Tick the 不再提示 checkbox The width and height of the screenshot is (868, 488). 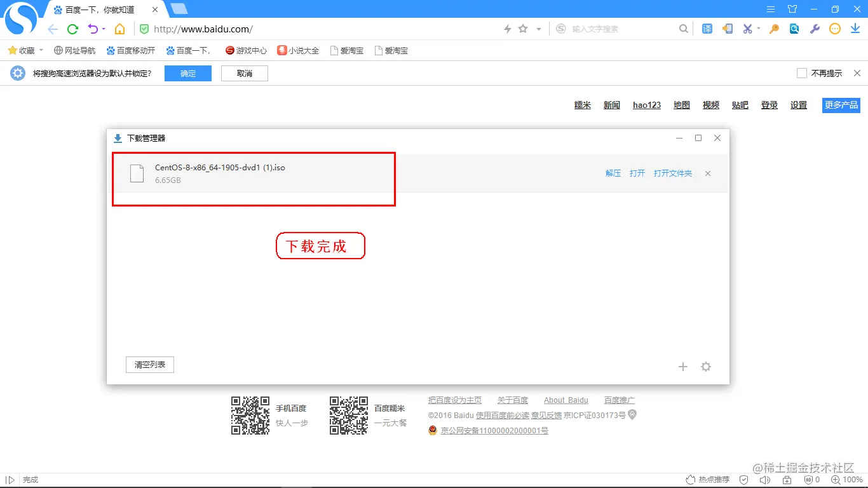coord(802,73)
